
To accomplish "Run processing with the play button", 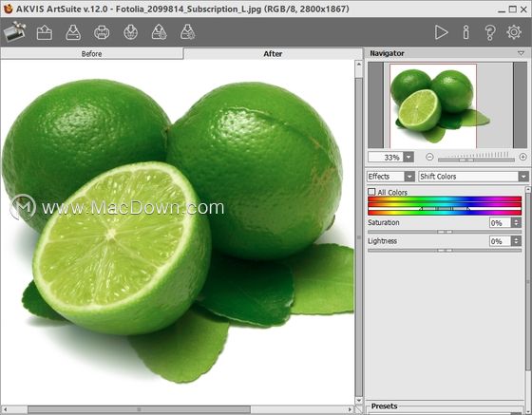I will pos(441,32).
